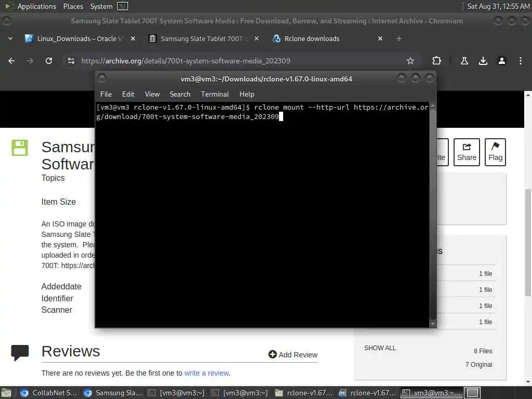This screenshot has width=532, height=399.
Task: Launch terminal from top panel icon
Action: [x=123, y=6]
